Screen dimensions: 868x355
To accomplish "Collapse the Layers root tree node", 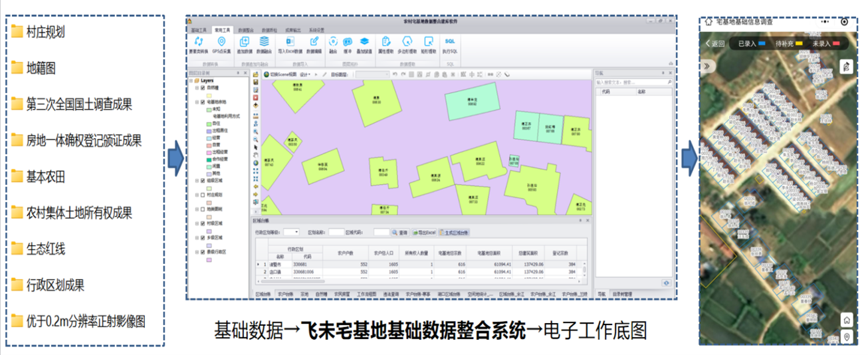I will (191, 80).
